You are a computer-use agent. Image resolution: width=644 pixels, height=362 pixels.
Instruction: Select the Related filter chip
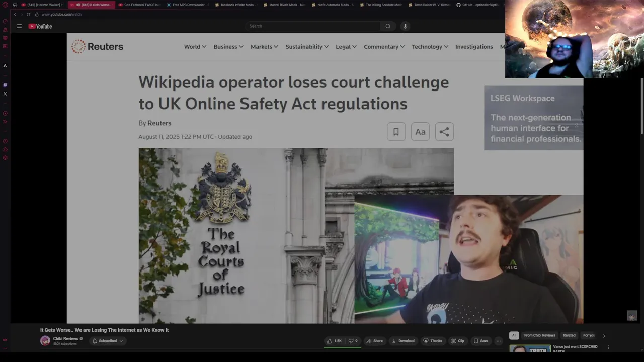[x=569, y=335]
